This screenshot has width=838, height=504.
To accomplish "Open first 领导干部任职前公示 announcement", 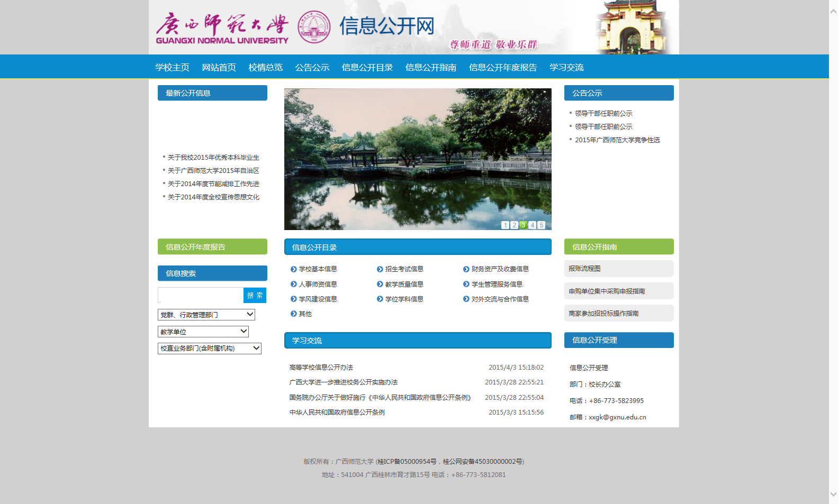I will pyautogui.click(x=603, y=113).
